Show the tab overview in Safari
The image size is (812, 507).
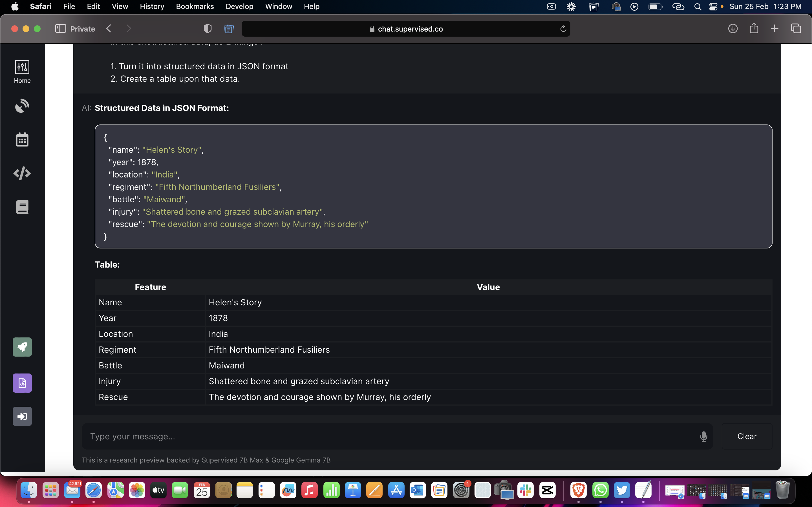coord(796,29)
